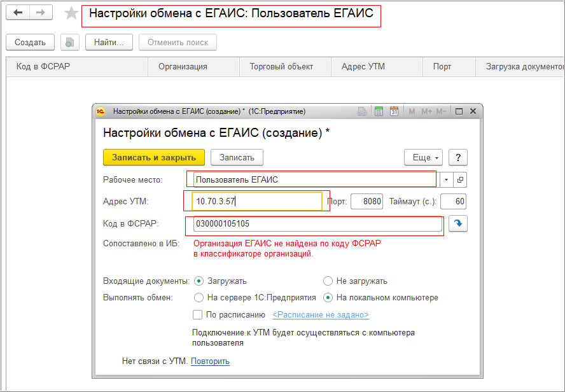This screenshot has height=392, width=565.
Task: Click into the Рабочее место field
Action: pyautogui.click(x=316, y=180)
